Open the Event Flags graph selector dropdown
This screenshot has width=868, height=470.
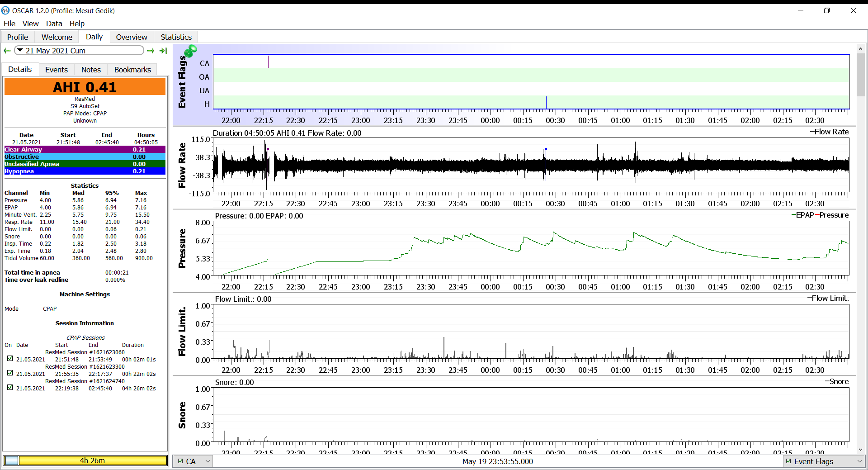pos(823,461)
